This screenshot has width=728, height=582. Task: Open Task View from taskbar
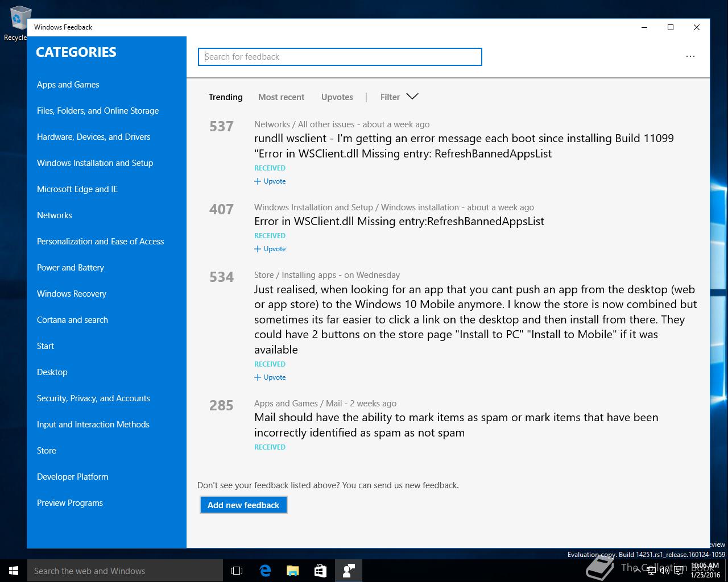[x=237, y=571]
